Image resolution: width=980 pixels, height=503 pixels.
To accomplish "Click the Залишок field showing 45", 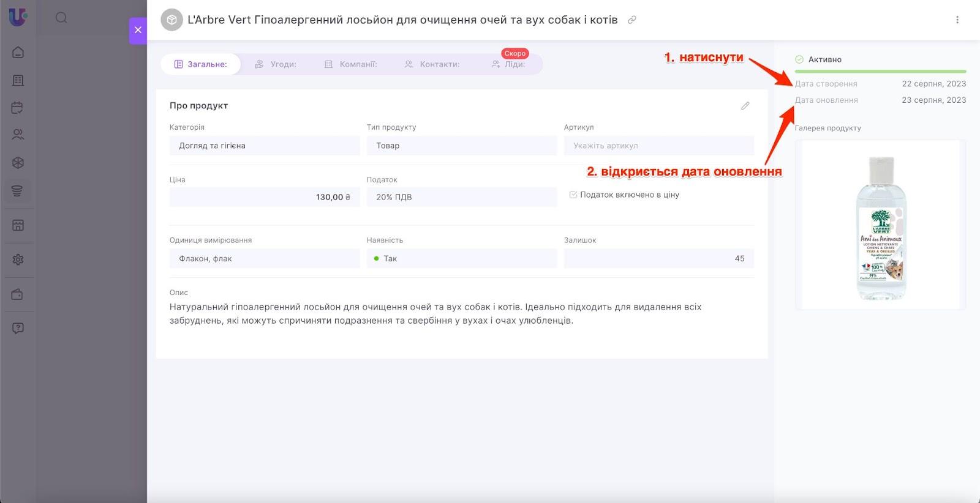I will tap(659, 258).
